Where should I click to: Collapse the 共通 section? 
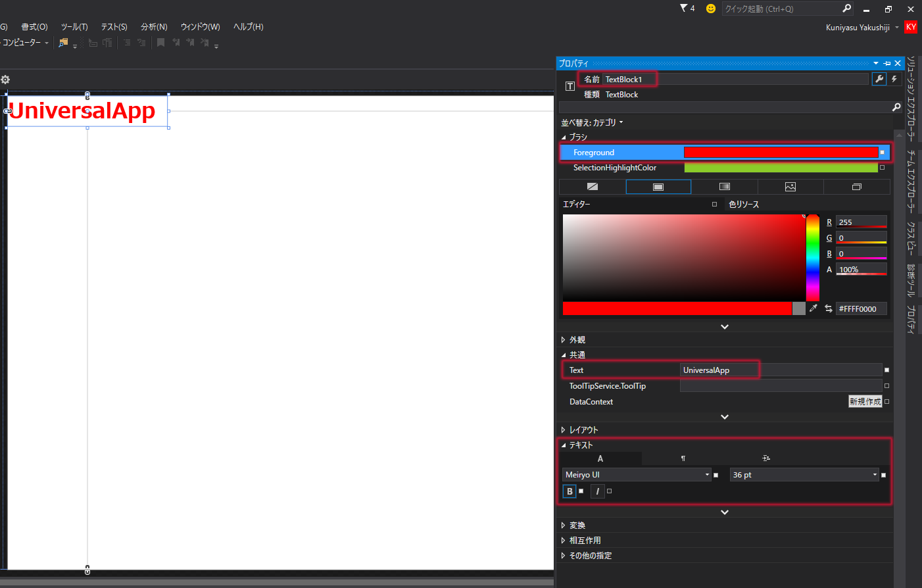point(564,355)
